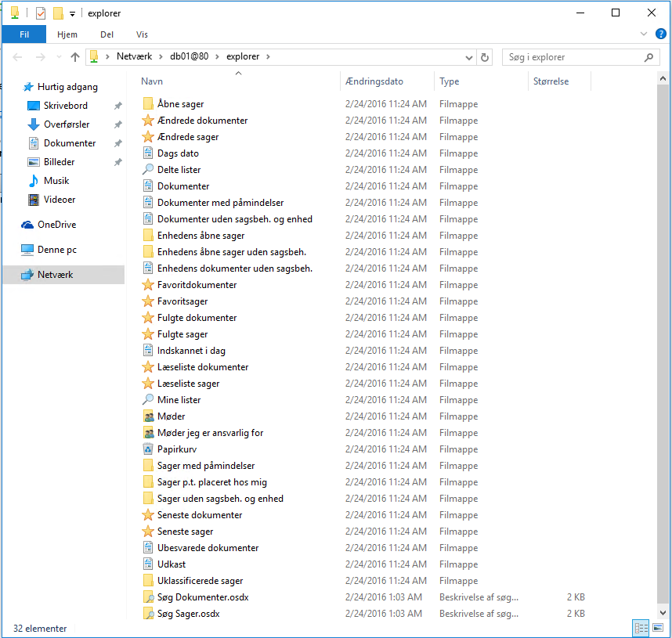Click magnifier icon next to Delte lister
Viewport: 672px width, 638px height.
pyautogui.click(x=148, y=170)
